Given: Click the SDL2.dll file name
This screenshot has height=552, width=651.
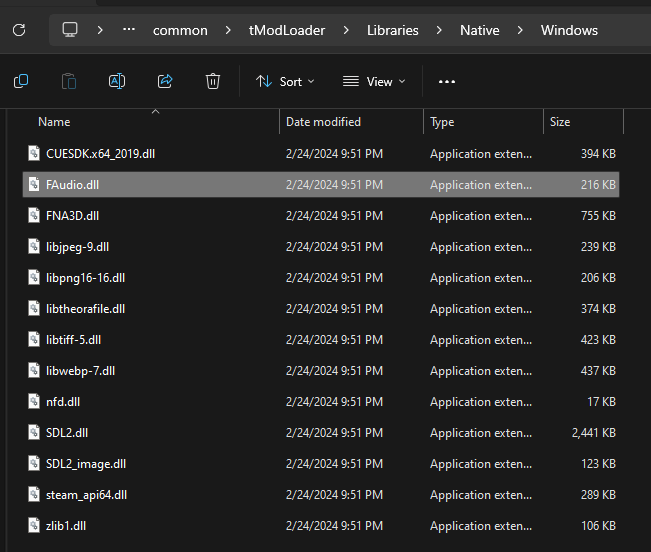Looking at the screenshot, I should (67, 433).
